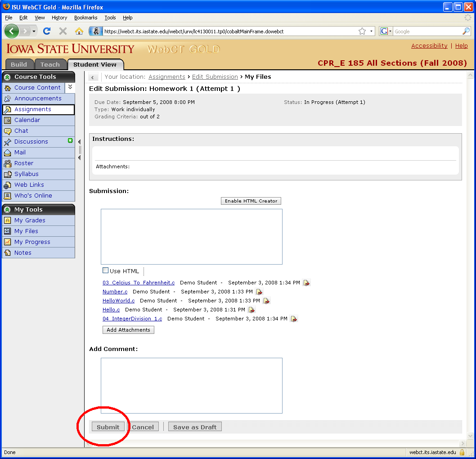Viewport: 476px width, 459px height.
Task: Enable the Use HTML checkbox
Action: coord(106,270)
